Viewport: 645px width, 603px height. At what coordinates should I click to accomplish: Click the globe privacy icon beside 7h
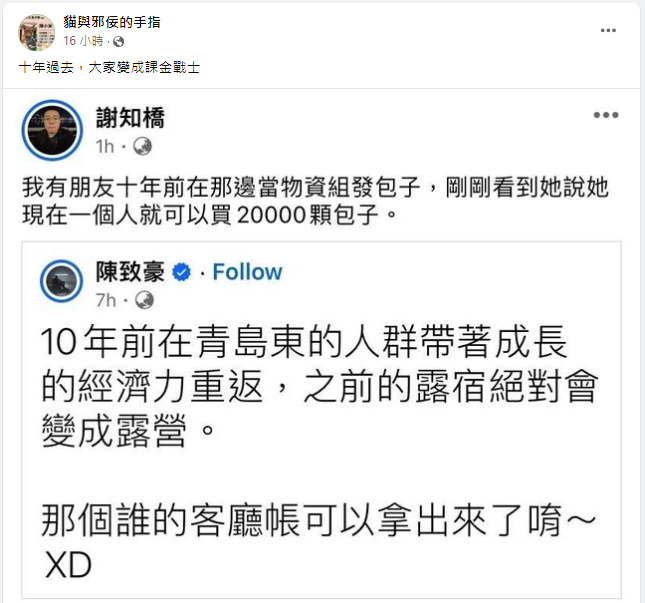tap(144, 300)
